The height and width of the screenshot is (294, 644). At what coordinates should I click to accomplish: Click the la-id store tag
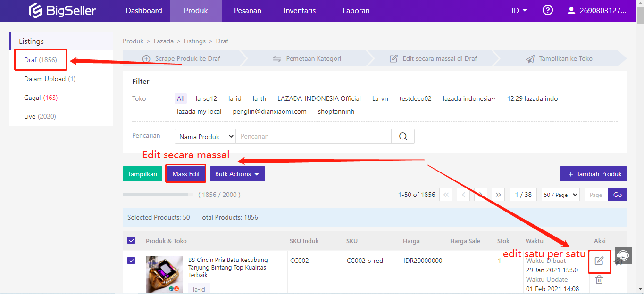(199, 289)
